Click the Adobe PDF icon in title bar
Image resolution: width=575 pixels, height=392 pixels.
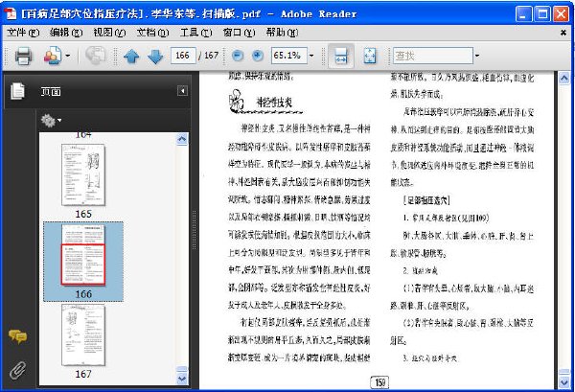point(11,14)
